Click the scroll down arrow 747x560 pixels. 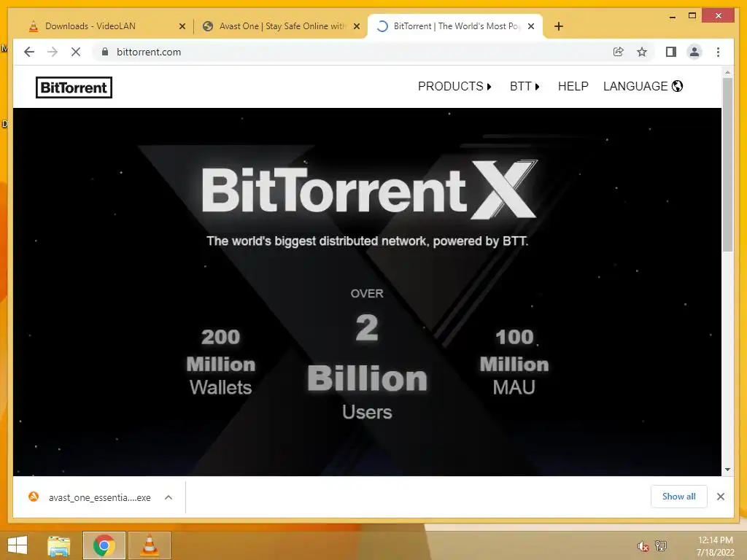[727, 470]
